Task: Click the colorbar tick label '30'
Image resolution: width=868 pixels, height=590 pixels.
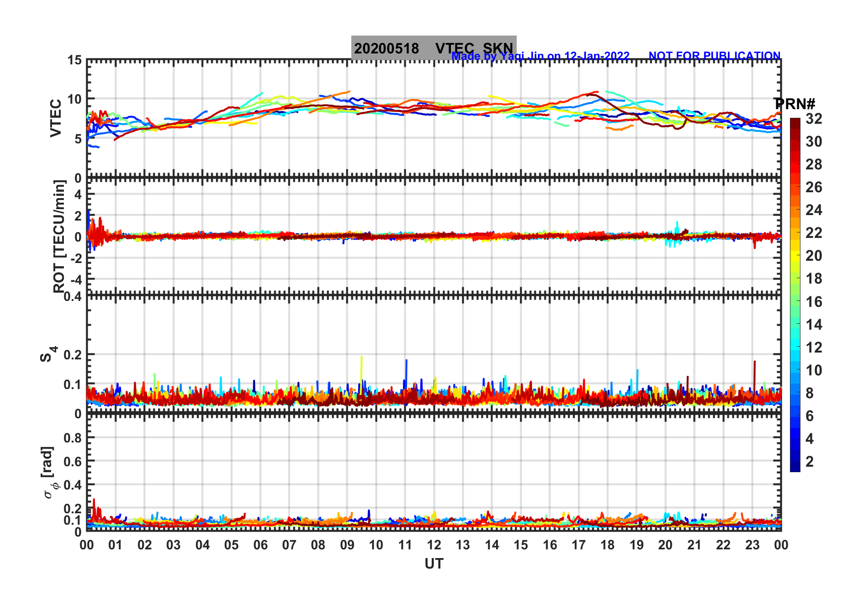Action: pos(814,142)
